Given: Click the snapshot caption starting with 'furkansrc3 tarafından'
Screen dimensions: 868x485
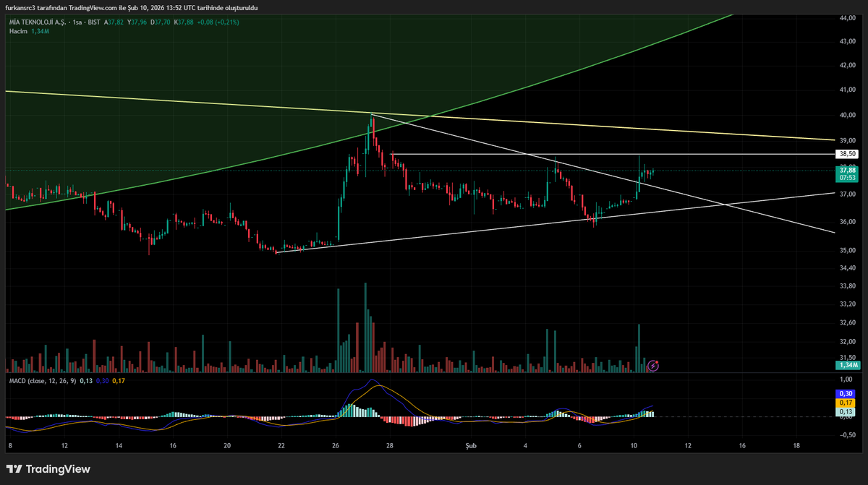Looking at the screenshot, I should tap(130, 7).
